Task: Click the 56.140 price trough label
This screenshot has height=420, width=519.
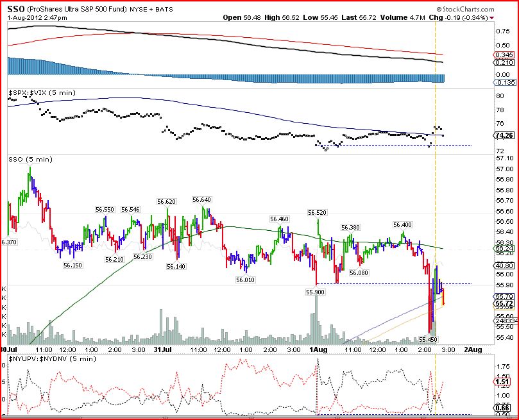Action: point(176,266)
